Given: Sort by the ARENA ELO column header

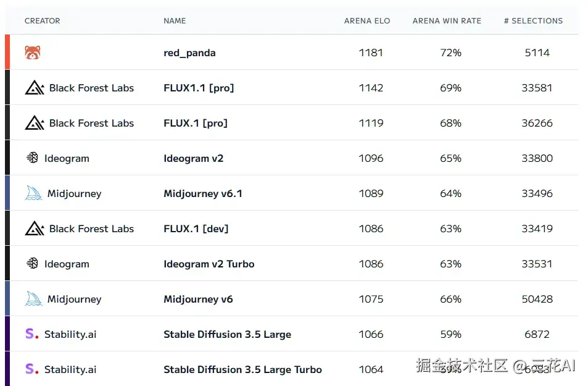Looking at the screenshot, I should 367,21.
